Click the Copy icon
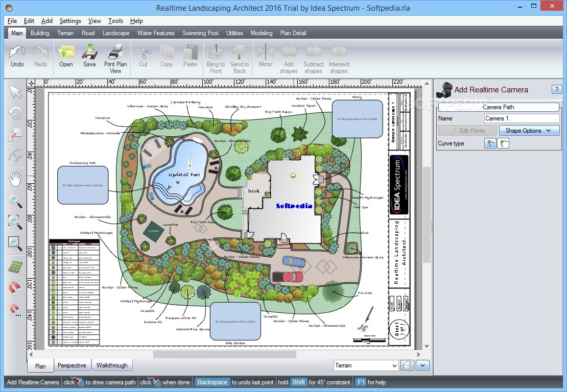Viewport: 567px width, 392px height. [167, 53]
